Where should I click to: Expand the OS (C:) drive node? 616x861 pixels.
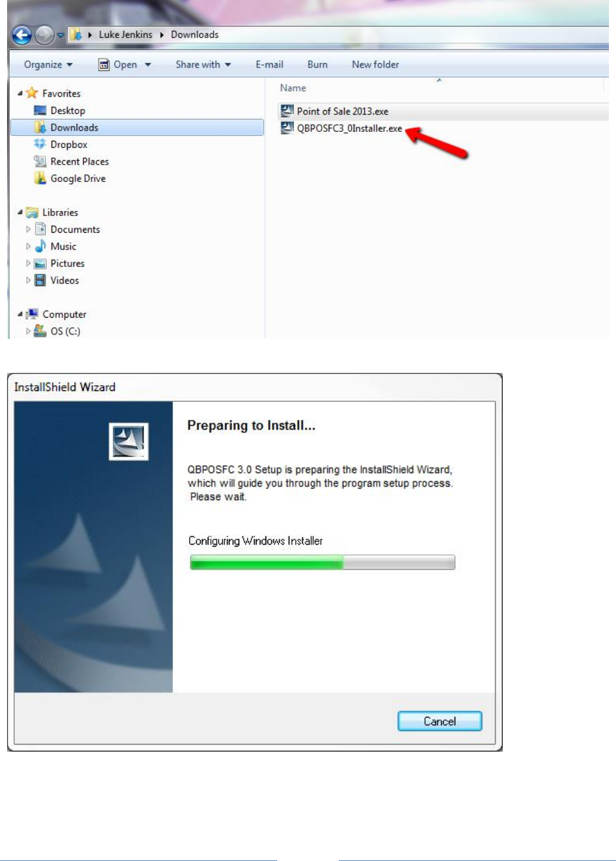click(28, 331)
